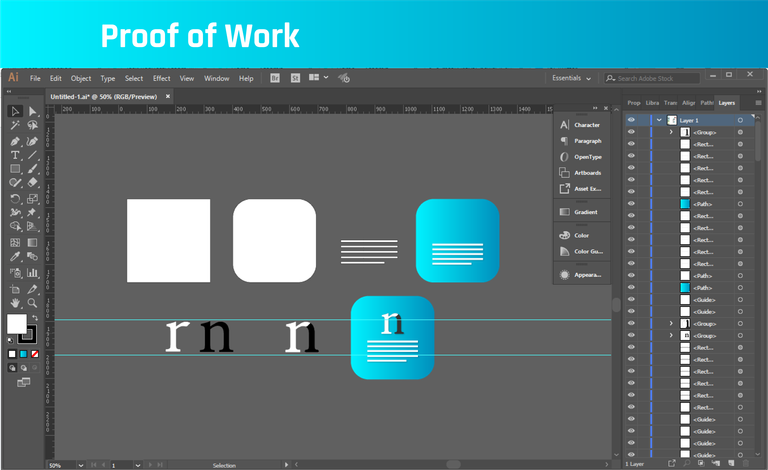Open the Essentials workspace dropdown
The height and width of the screenshot is (470, 768).
571,78
